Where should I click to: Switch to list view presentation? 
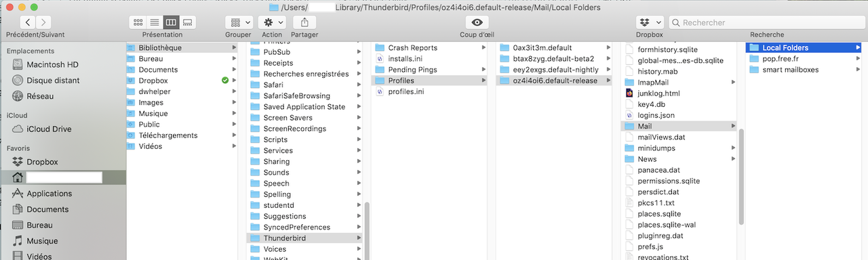[x=154, y=22]
